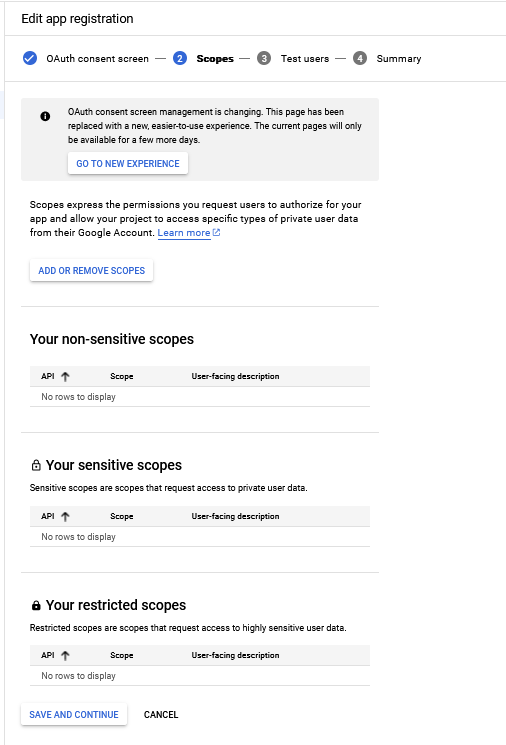Click the Scope column header in sensitive scopes
The image size is (506, 745).
[122, 516]
